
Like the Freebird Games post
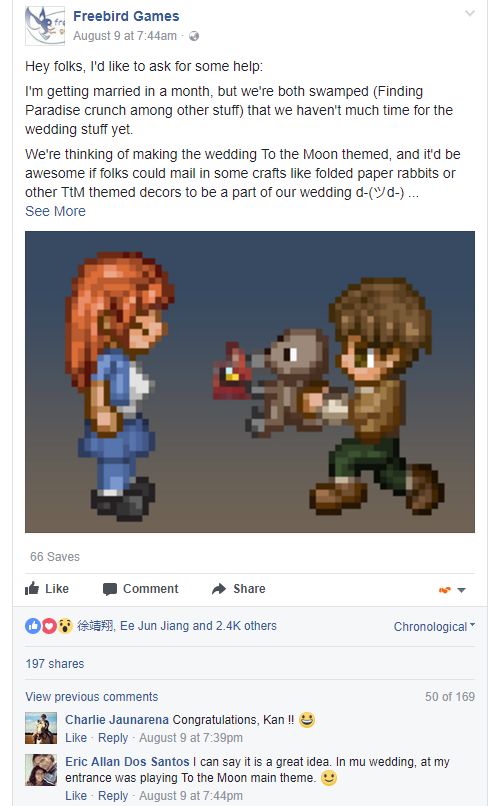tap(47, 589)
